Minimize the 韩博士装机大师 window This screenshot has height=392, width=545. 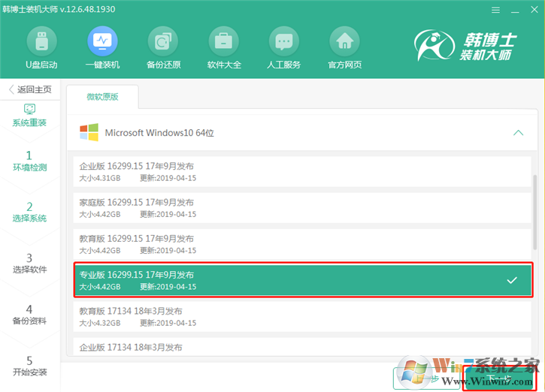(x=515, y=11)
